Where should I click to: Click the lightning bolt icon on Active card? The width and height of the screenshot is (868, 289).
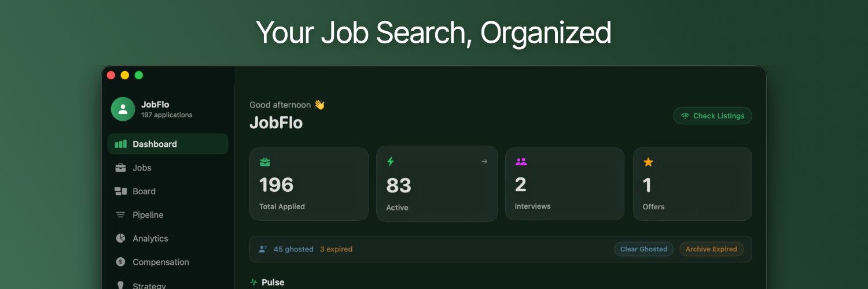pyautogui.click(x=390, y=161)
